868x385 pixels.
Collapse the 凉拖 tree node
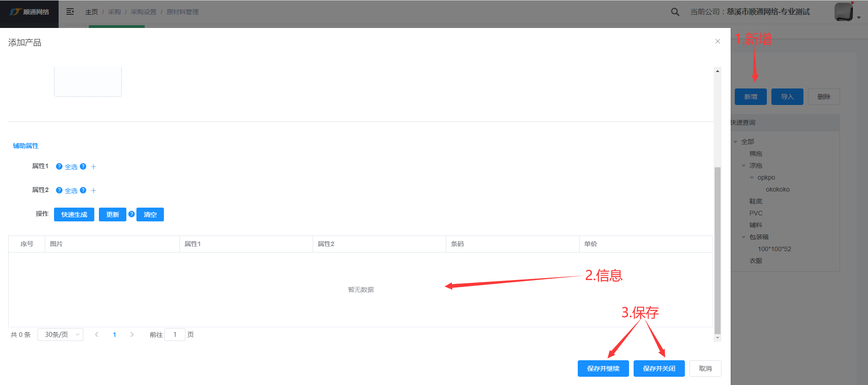[743, 165]
